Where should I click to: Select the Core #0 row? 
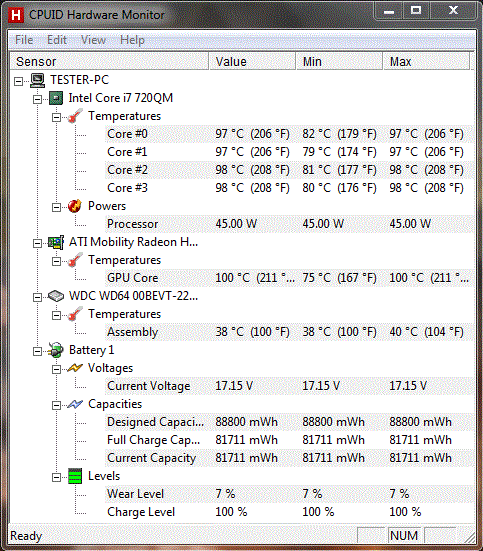click(x=289, y=134)
